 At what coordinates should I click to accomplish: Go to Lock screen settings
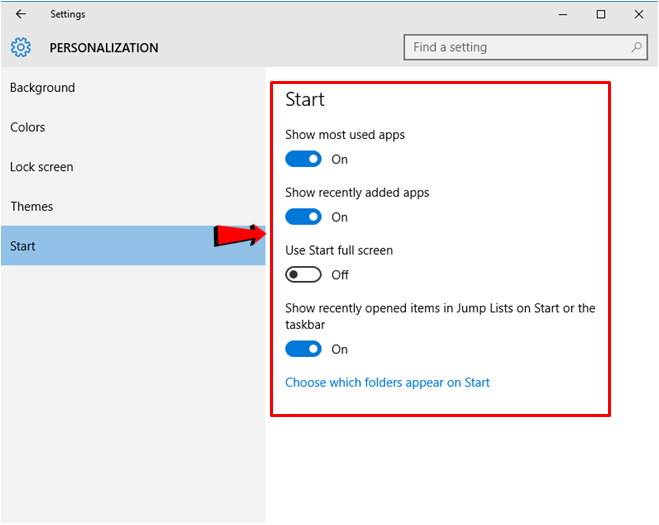pyautogui.click(x=41, y=167)
